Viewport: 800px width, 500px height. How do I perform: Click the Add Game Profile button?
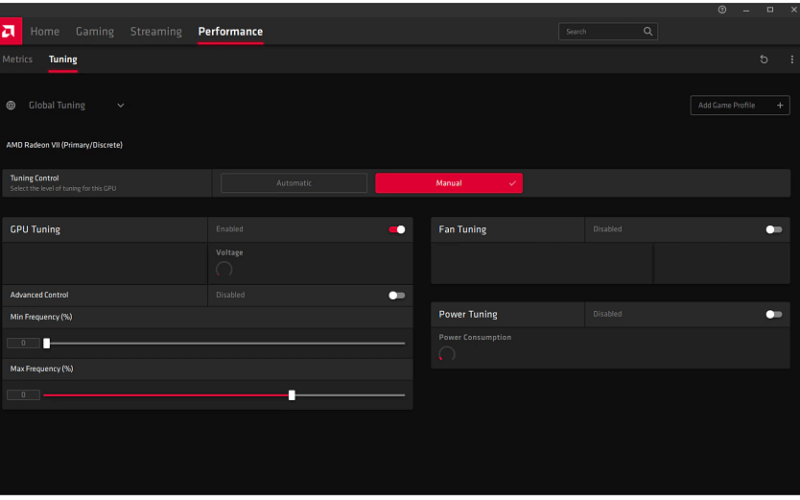(x=740, y=105)
